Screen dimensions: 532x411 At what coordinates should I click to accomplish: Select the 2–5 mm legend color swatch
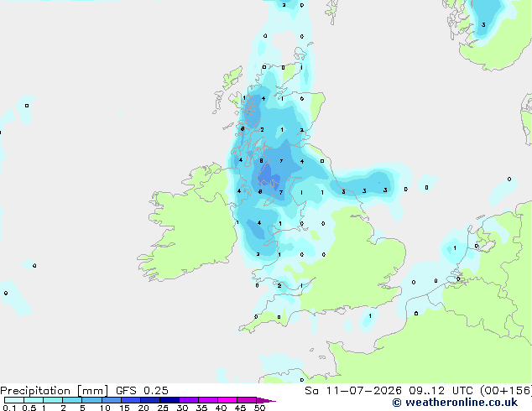coord(72,400)
